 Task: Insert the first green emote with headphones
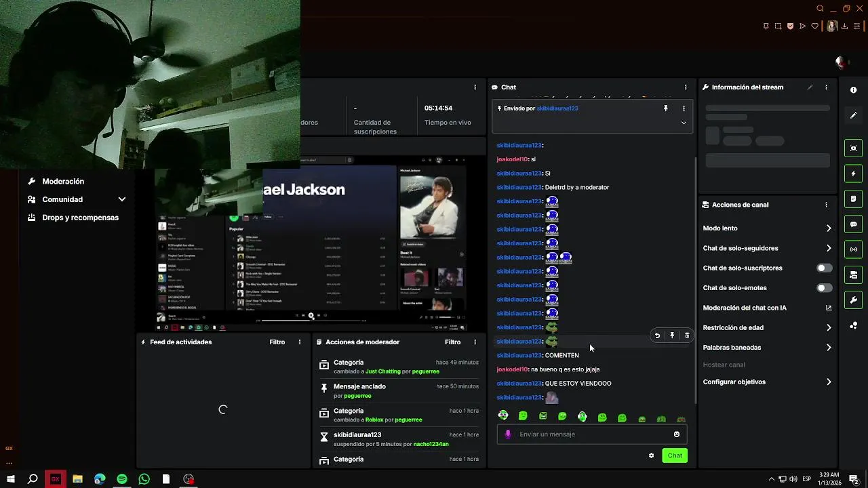pyautogui.click(x=503, y=415)
